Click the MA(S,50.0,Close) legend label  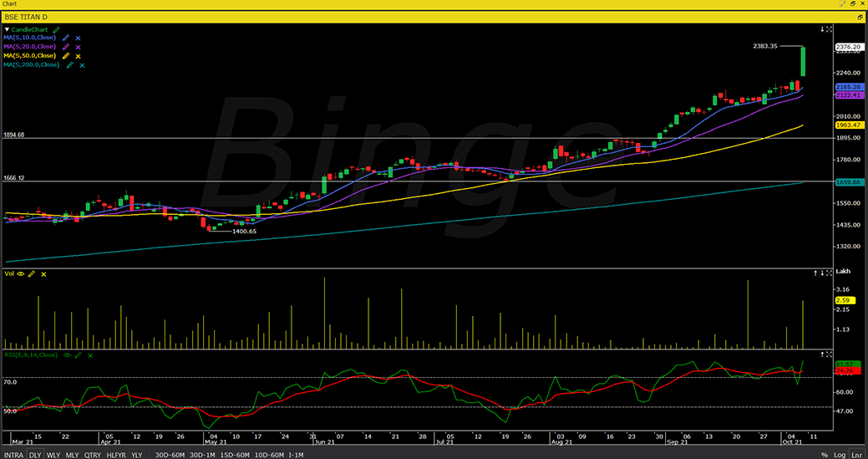30,55
